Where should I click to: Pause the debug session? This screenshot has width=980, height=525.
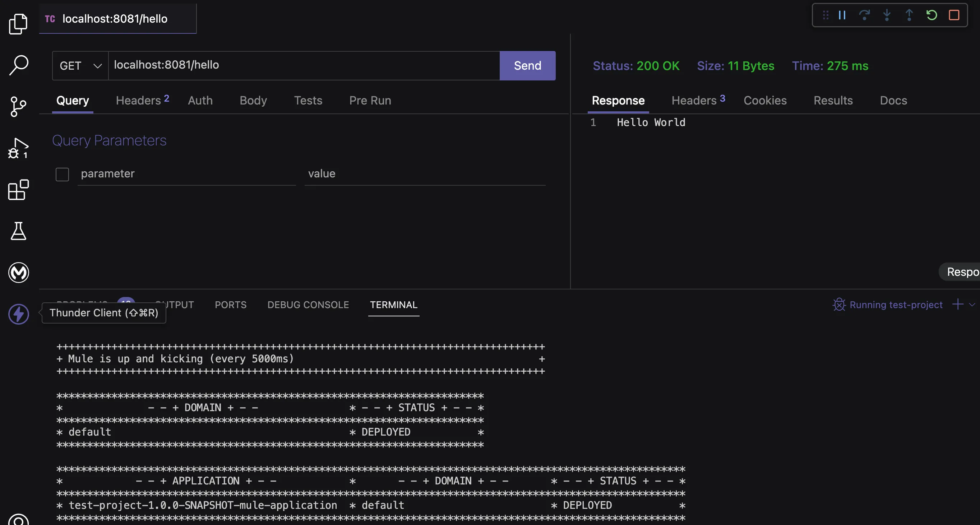[842, 15]
